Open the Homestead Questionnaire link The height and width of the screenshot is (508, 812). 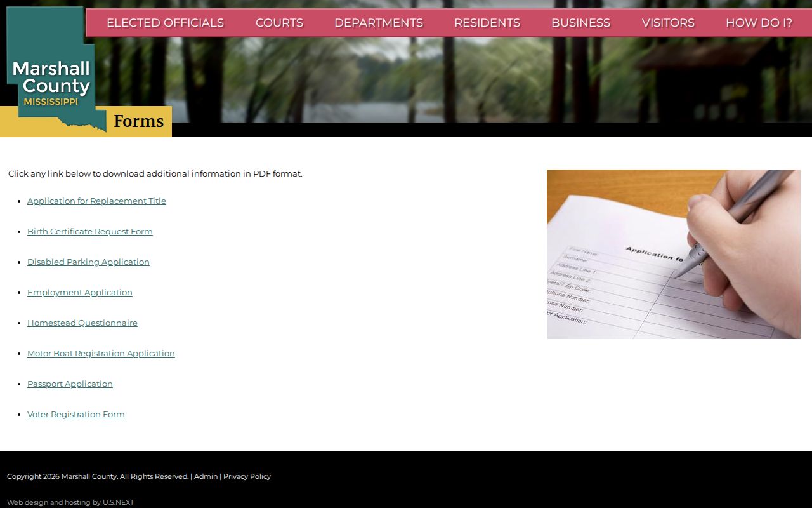(x=82, y=323)
